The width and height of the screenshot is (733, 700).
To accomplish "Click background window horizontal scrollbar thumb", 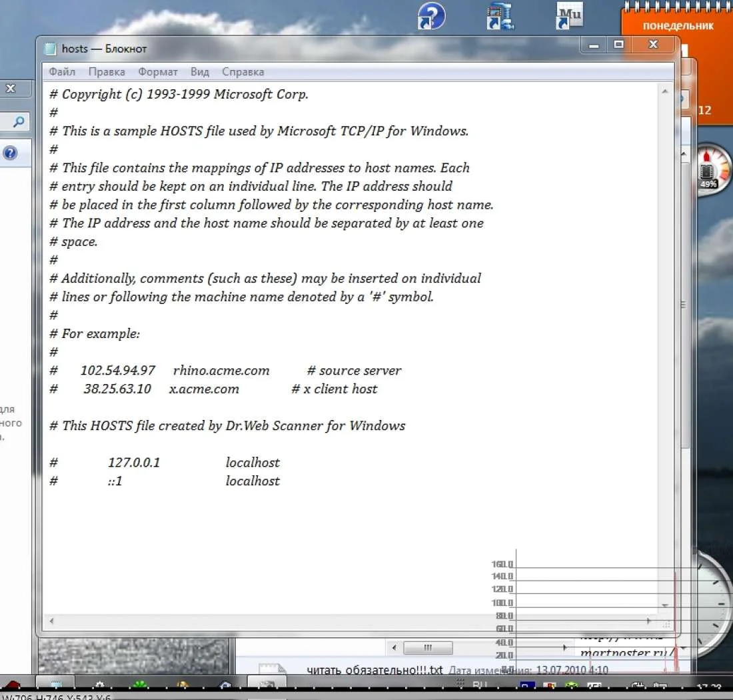I will click(428, 647).
